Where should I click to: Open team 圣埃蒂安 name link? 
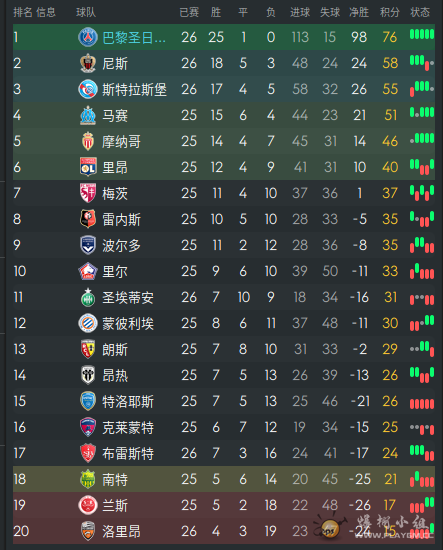pyautogui.click(x=128, y=297)
